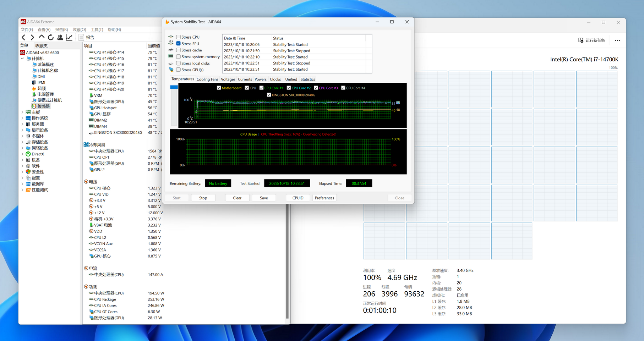Image resolution: width=644 pixels, height=341 pixels.
Task: Expand the 显示设备 tree node
Action: click(x=23, y=130)
